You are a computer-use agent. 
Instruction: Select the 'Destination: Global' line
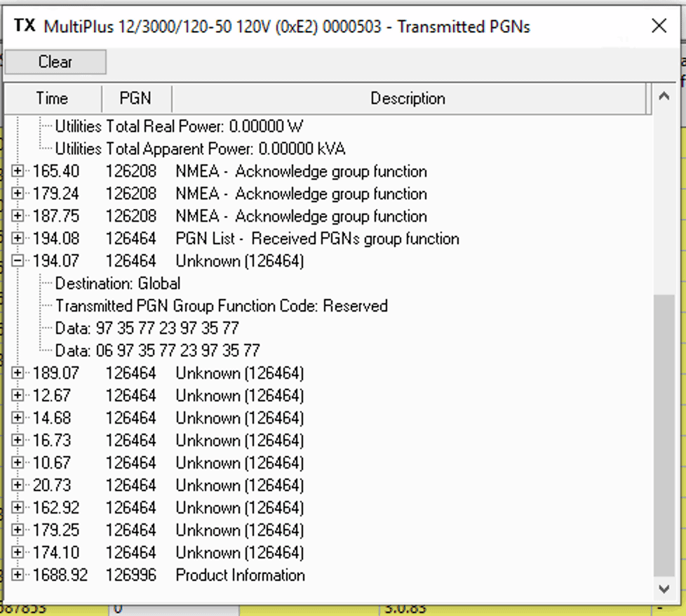(118, 283)
